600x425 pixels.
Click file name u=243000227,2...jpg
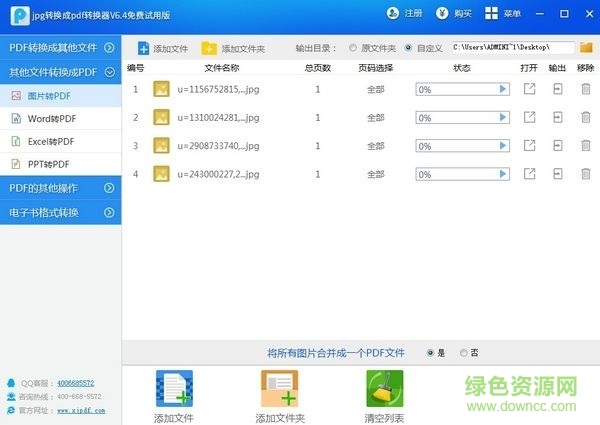coord(218,174)
